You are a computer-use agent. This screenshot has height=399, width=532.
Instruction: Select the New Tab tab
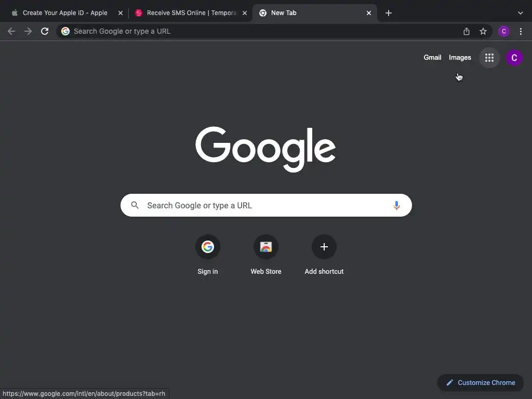click(315, 13)
